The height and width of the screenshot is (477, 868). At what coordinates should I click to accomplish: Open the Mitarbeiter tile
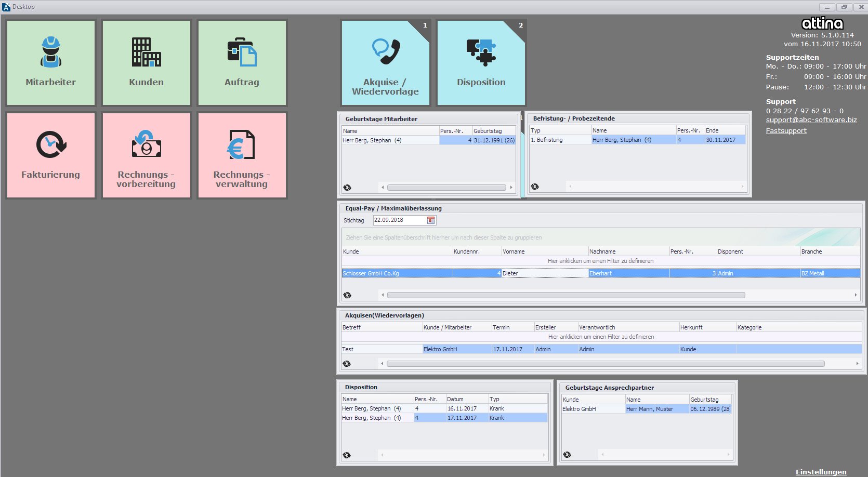tap(51, 62)
